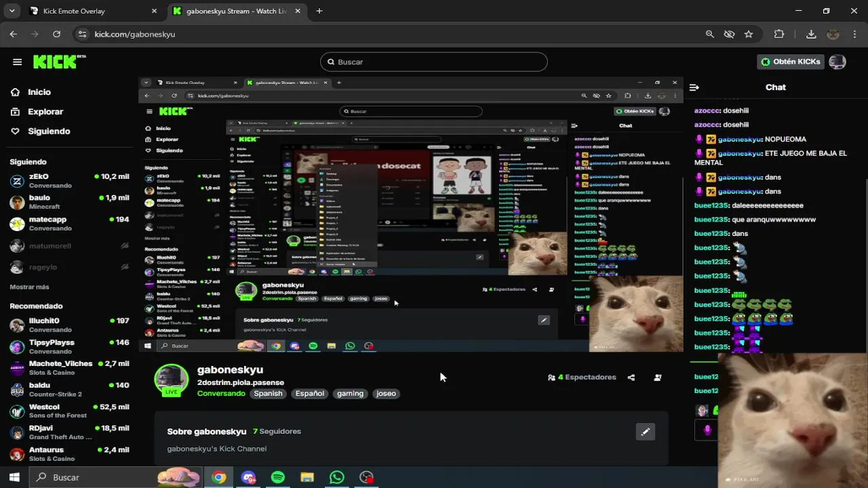Image resolution: width=868 pixels, height=488 pixels.
Task: Open the profile avatar next to Obtén KICKs
Action: tap(837, 62)
